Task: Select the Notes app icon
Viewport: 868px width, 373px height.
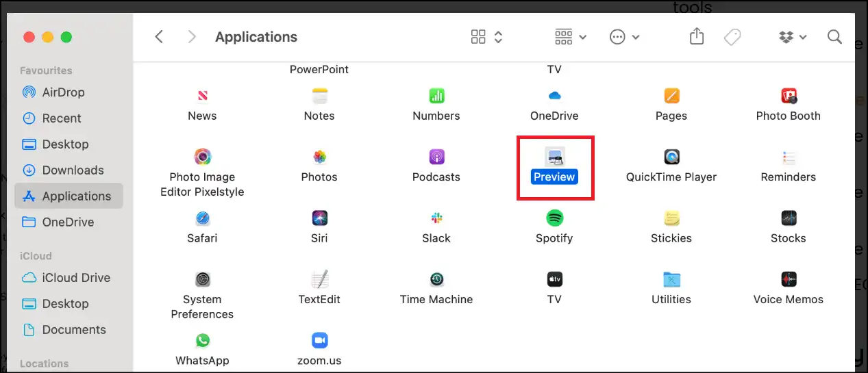Action: [x=319, y=96]
